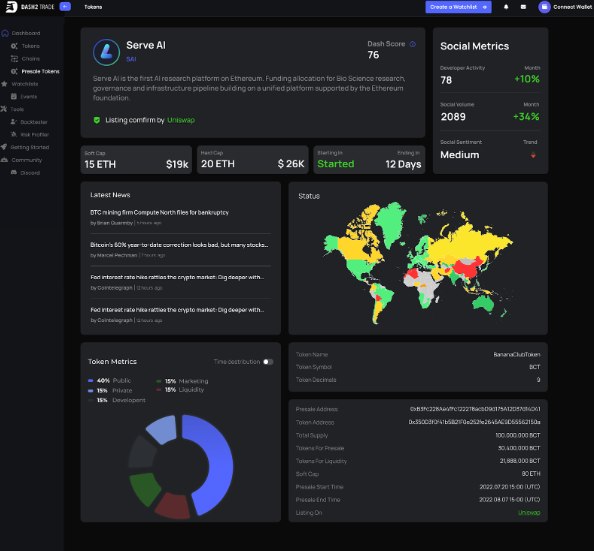Open the BTC mining firm Compute North news
This screenshot has width=594, height=551.
[x=159, y=213]
